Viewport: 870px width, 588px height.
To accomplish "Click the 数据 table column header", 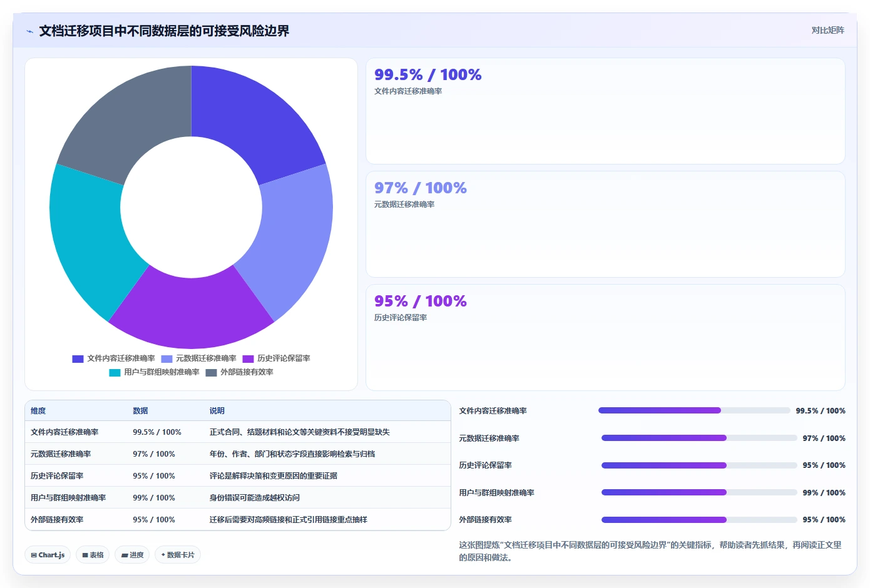I will tap(140, 411).
